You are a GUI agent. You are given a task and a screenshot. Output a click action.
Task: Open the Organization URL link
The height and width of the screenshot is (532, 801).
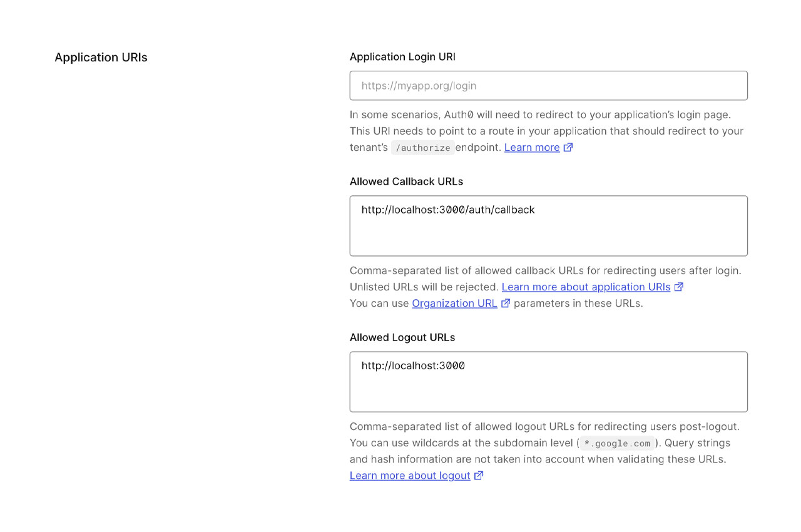point(454,303)
